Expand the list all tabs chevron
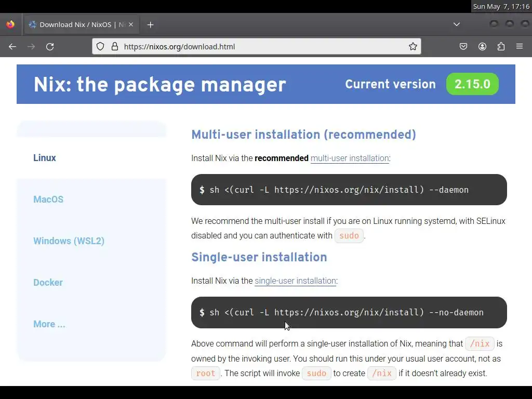The width and height of the screenshot is (532, 399). point(457,24)
